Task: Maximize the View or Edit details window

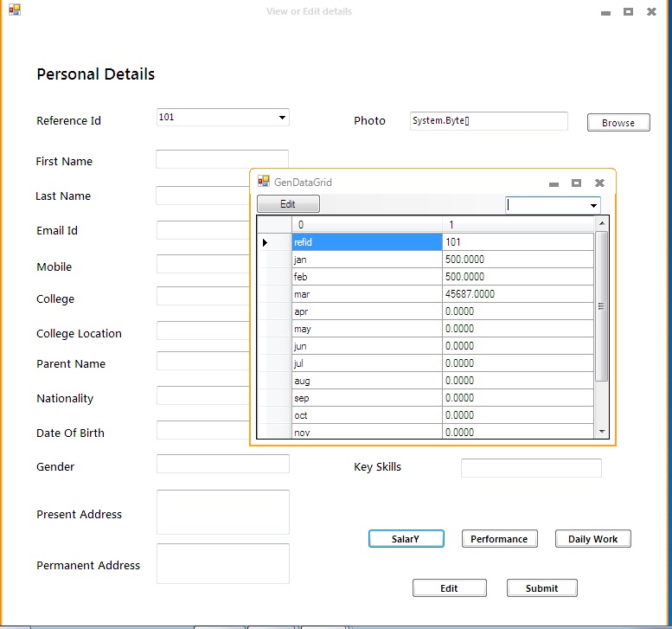Action: tap(628, 12)
